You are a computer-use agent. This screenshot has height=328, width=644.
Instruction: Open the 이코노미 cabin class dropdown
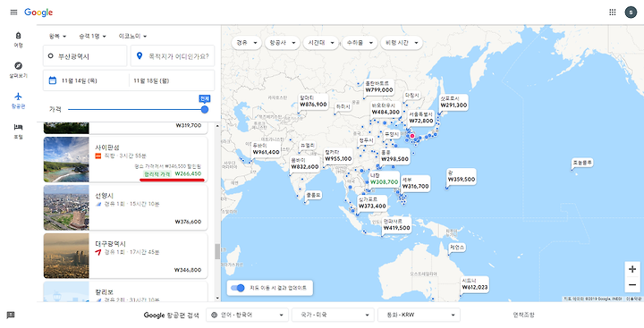click(x=132, y=36)
